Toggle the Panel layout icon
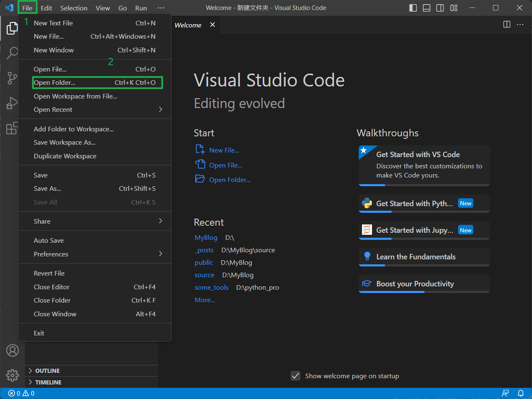 426,8
